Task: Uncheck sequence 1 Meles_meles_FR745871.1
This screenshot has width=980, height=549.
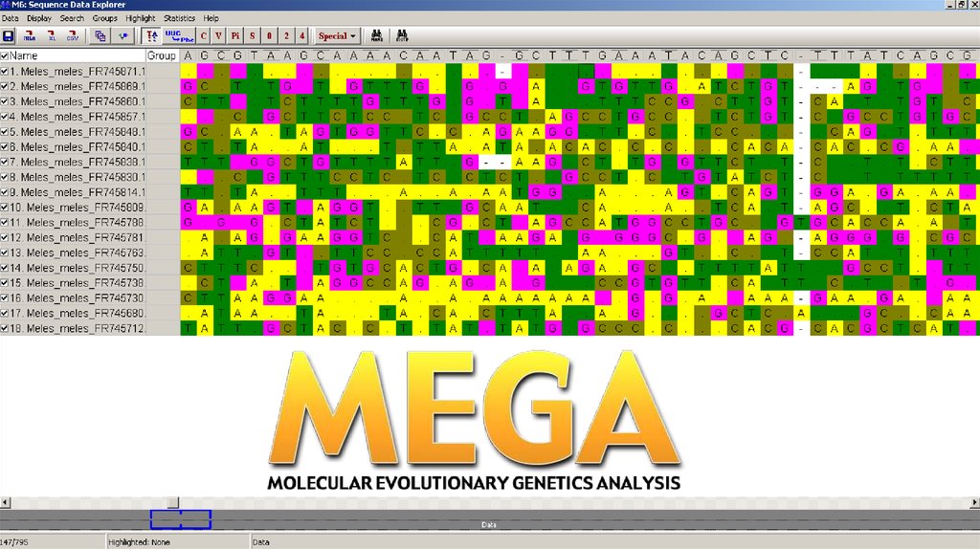Action: pos(5,72)
